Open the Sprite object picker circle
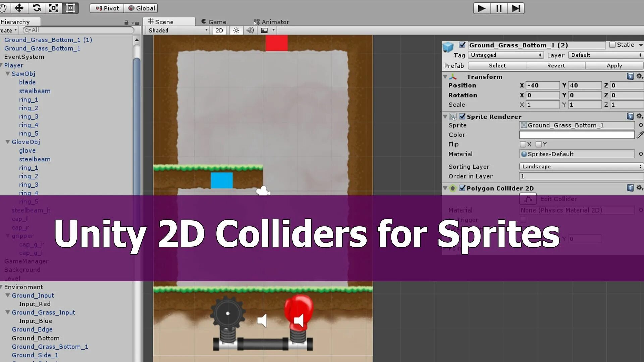 641,125
